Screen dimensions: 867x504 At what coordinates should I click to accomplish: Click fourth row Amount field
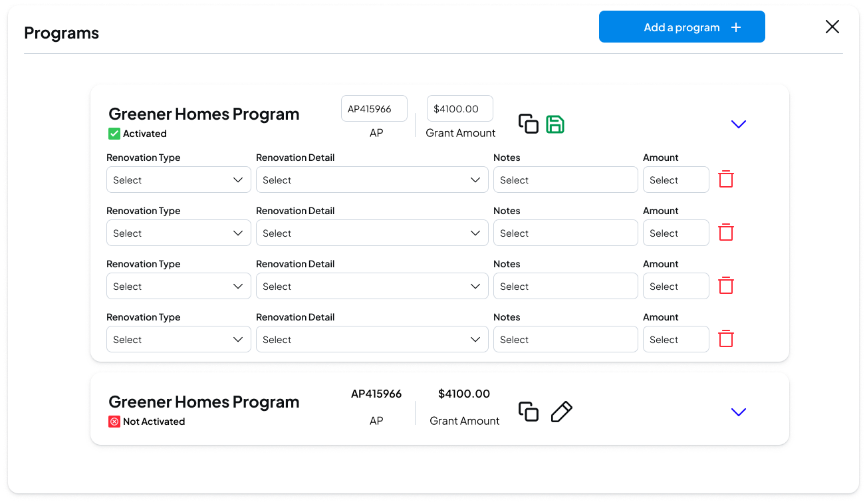tap(676, 339)
